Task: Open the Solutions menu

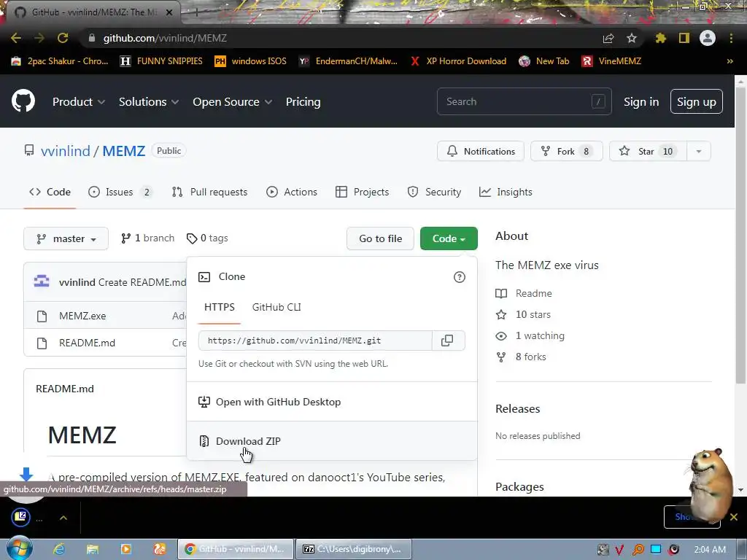Action: tap(149, 102)
